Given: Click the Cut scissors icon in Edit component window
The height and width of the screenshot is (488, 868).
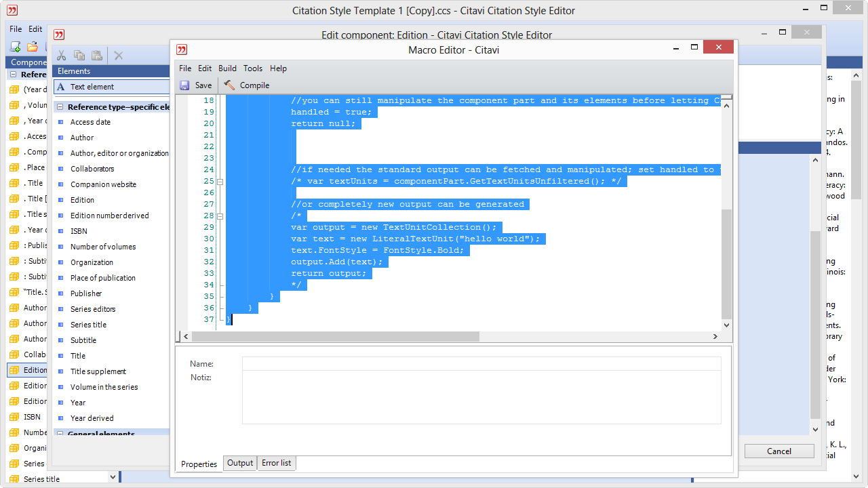Looking at the screenshot, I should (61, 56).
